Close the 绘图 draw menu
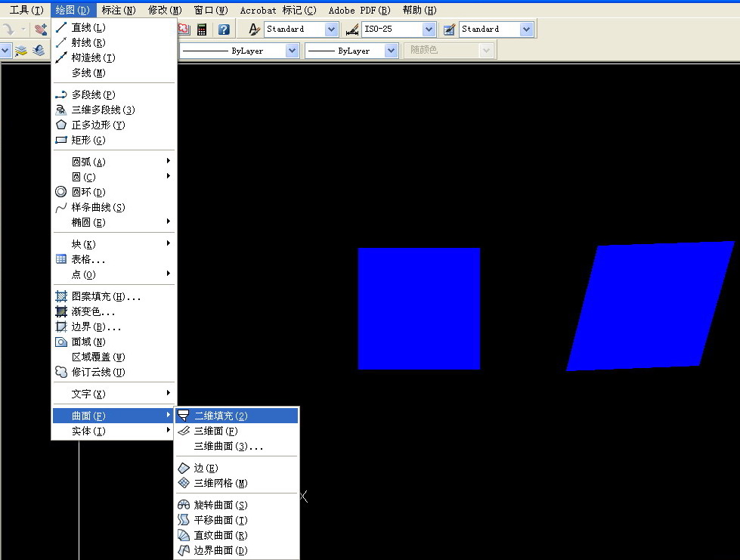Image resolution: width=740 pixels, height=560 pixels. 73,11
